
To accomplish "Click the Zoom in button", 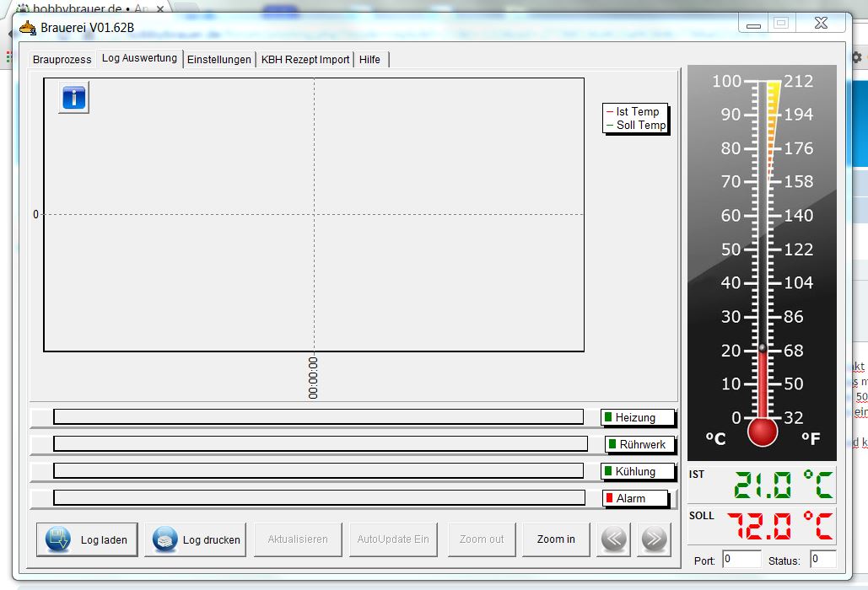I will pos(556,539).
